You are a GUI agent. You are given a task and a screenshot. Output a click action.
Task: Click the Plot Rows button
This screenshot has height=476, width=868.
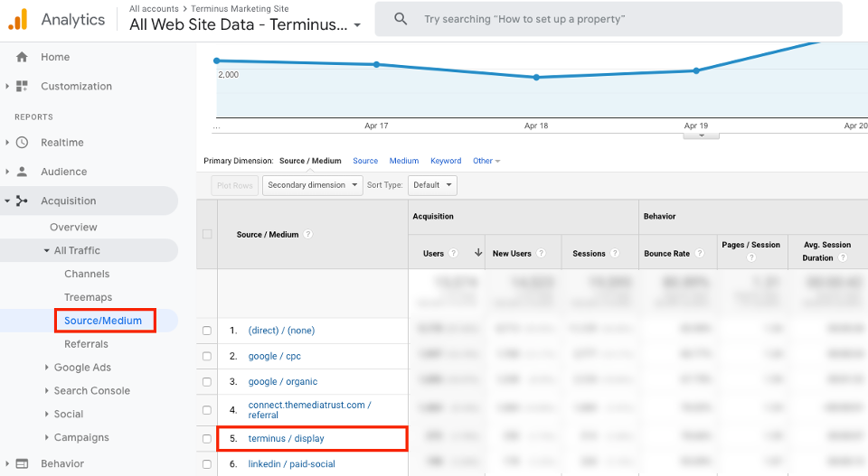coord(235,185)
